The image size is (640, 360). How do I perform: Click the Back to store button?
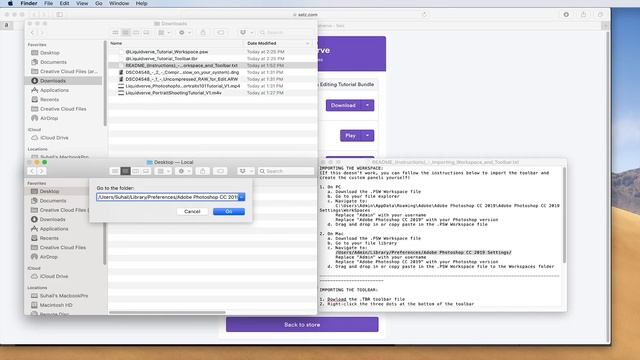pos(302,324)
